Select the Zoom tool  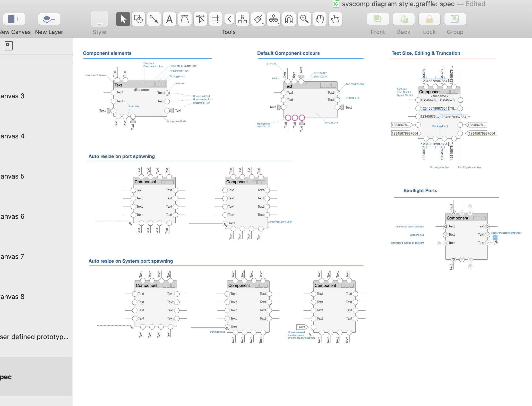coord(304,19)
